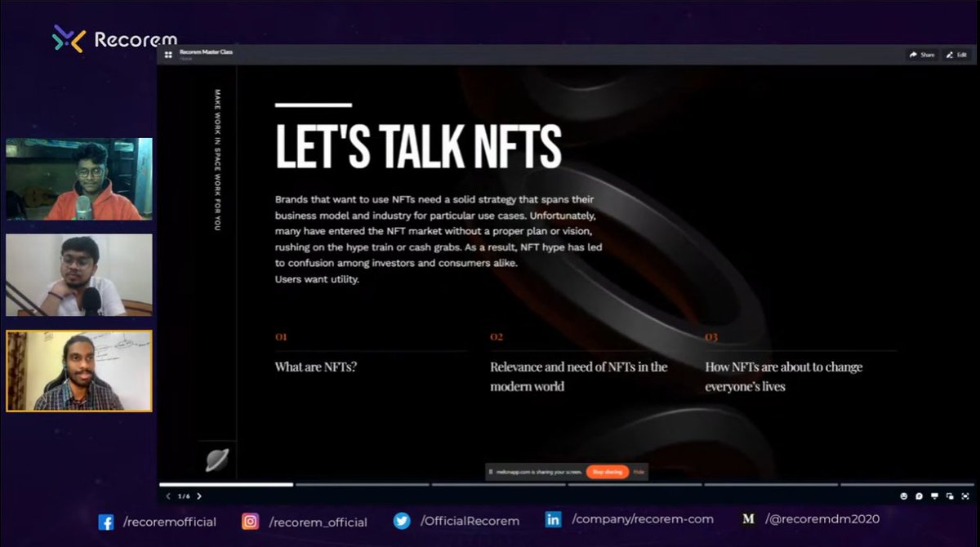This screenshot has height=547, width=980.
Task: Open /recorem_official Instagram handle
Action: point(318,522)
